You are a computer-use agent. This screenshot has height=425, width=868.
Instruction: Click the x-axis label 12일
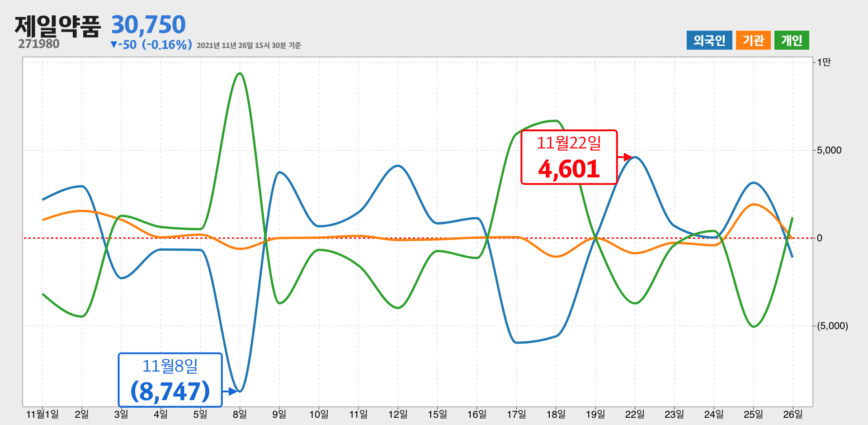pos(398,414)
